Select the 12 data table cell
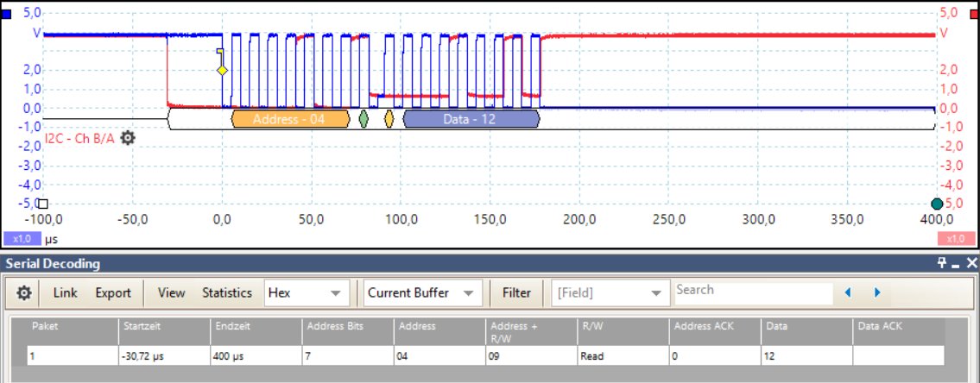This screenshot has width=980, height=383. [x=806, y=356]
